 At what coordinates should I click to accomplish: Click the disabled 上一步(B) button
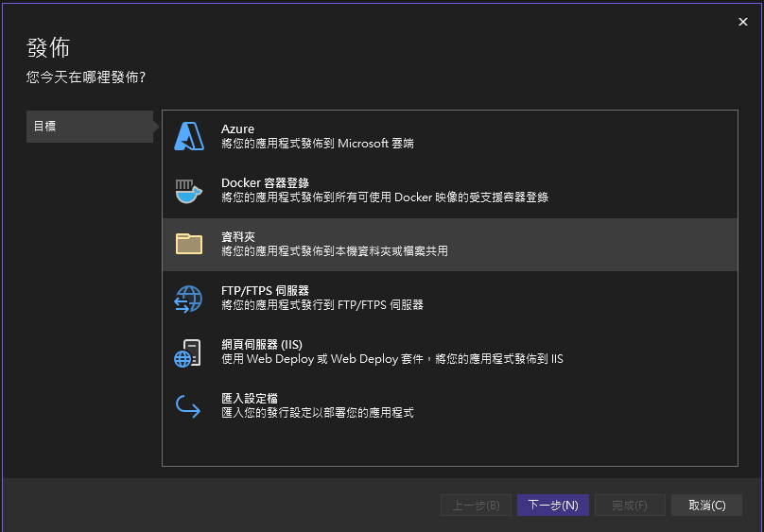pos(476,506)
